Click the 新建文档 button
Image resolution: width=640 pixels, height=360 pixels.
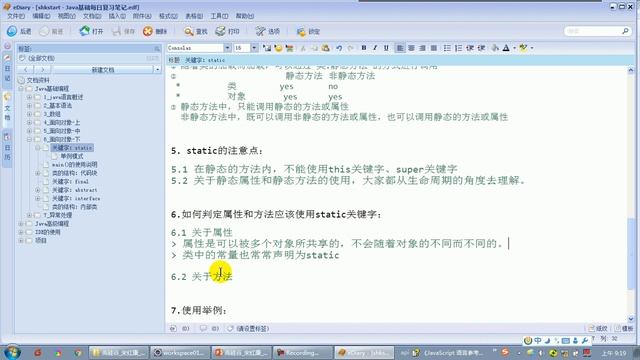click(x=102, y=70)
